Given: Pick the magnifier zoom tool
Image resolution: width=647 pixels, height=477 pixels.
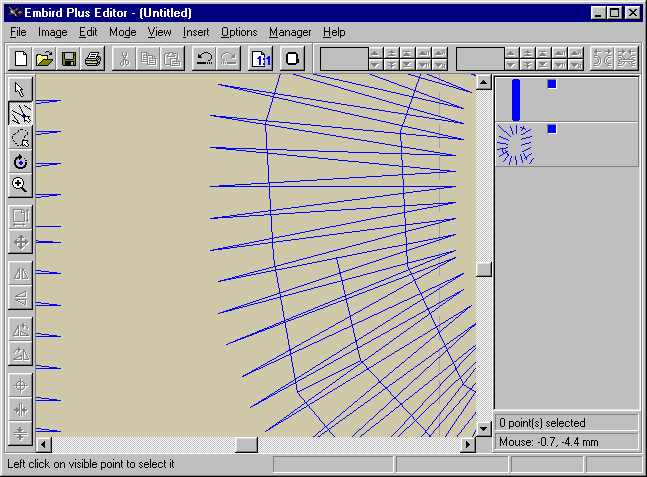Looking at the screenshot, I should [x=20, y=185].
